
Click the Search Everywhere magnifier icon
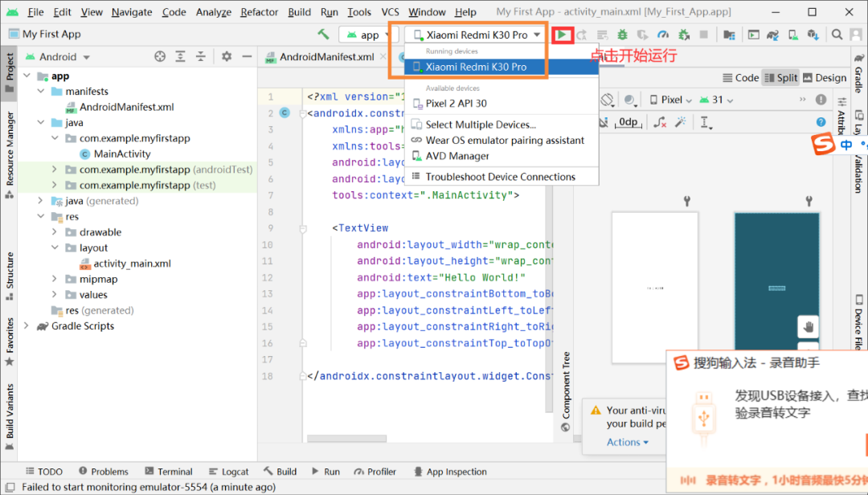(837, 35)
